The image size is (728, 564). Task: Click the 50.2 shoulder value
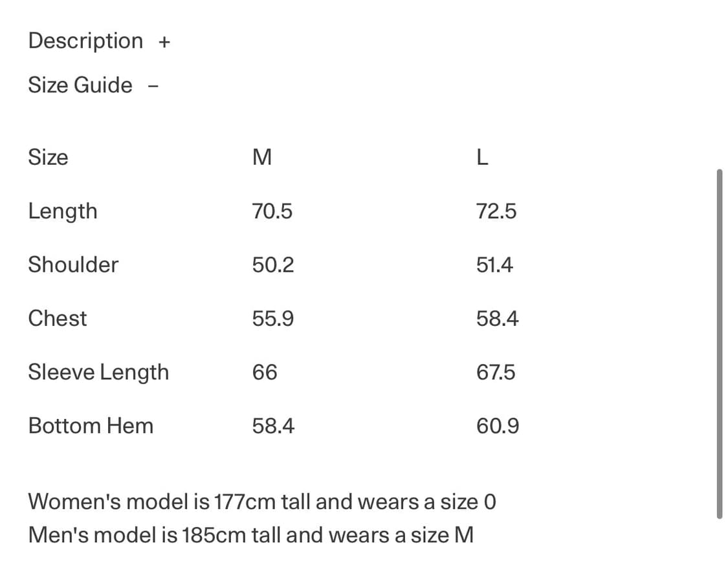click(272, 265)
